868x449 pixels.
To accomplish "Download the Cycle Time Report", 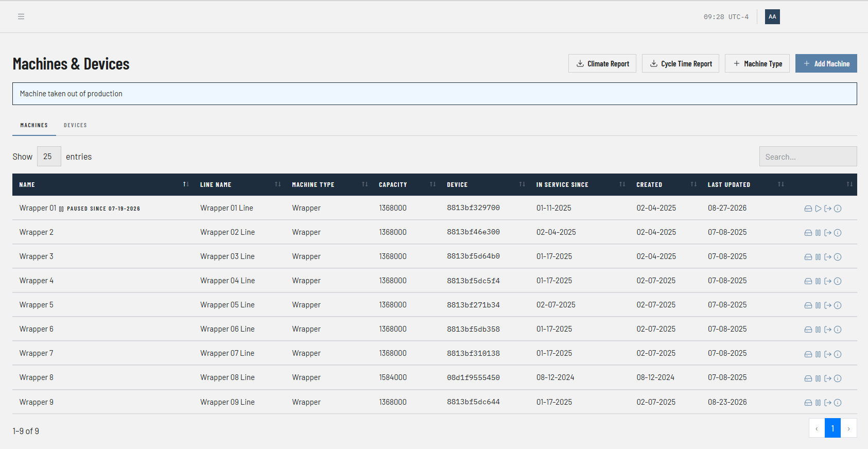I will tap(681, 63).
